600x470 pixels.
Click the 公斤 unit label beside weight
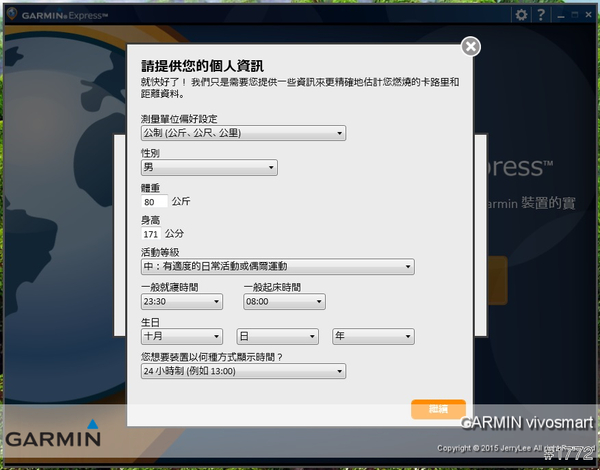pos(181,201)
